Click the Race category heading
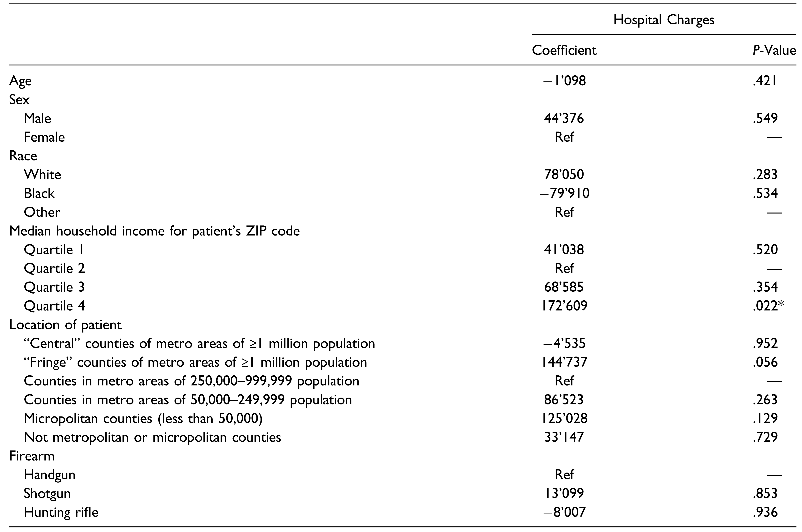 click(x=23, y=156)
